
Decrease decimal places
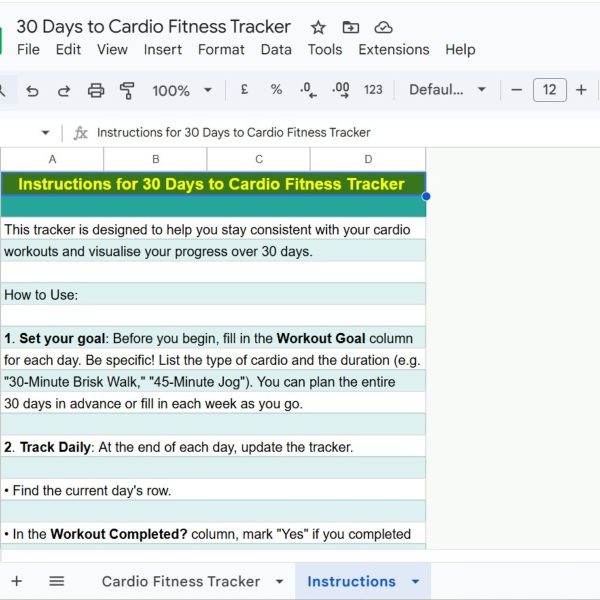click(308, 90)
